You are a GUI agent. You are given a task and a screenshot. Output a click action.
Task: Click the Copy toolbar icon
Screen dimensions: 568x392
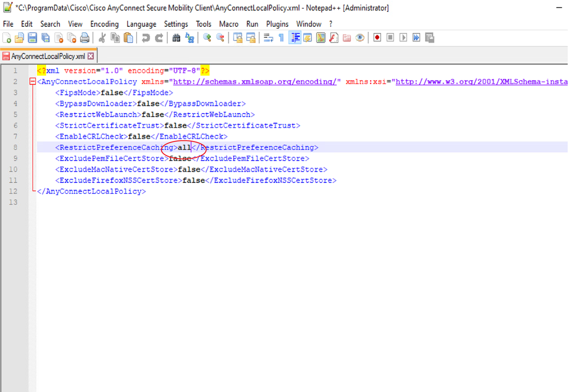[115, 37]
